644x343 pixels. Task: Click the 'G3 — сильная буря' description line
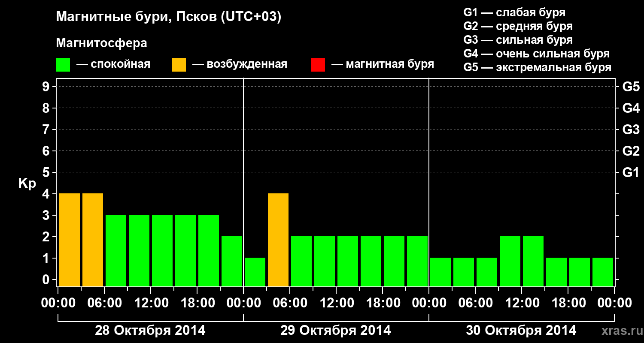[x=518, y=39]
